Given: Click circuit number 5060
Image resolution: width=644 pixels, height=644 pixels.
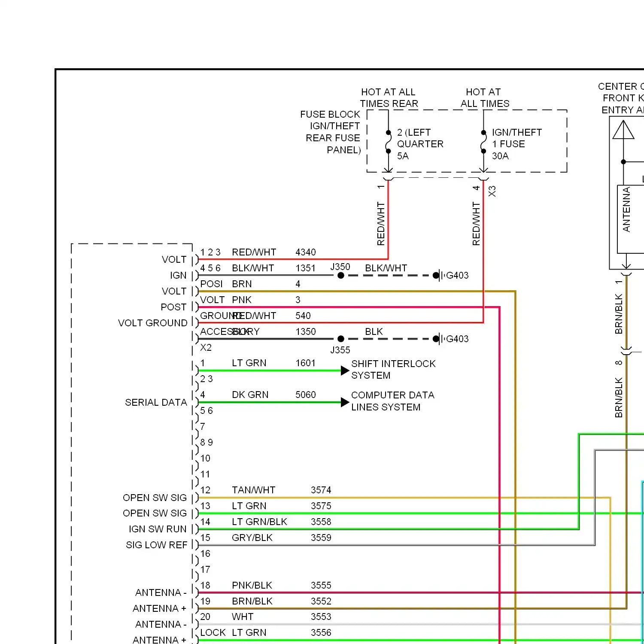Looking at the screenshot, I should click(x=305, y=395).
